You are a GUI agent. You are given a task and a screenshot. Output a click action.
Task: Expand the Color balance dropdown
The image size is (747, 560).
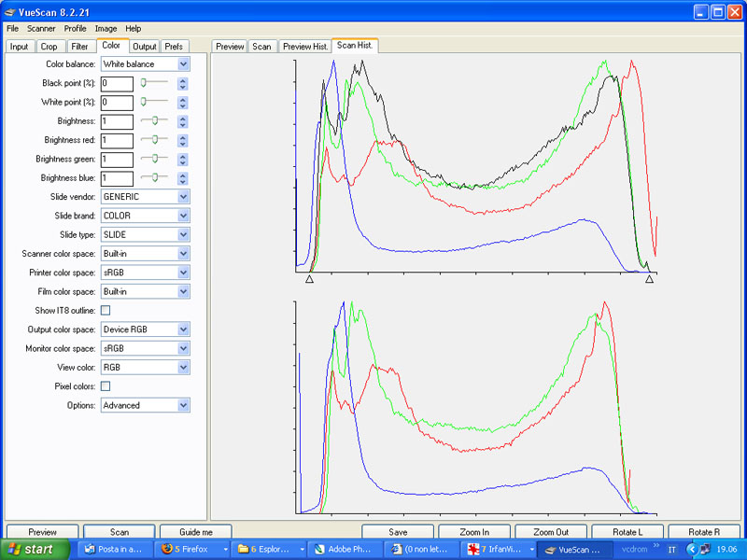183,64
